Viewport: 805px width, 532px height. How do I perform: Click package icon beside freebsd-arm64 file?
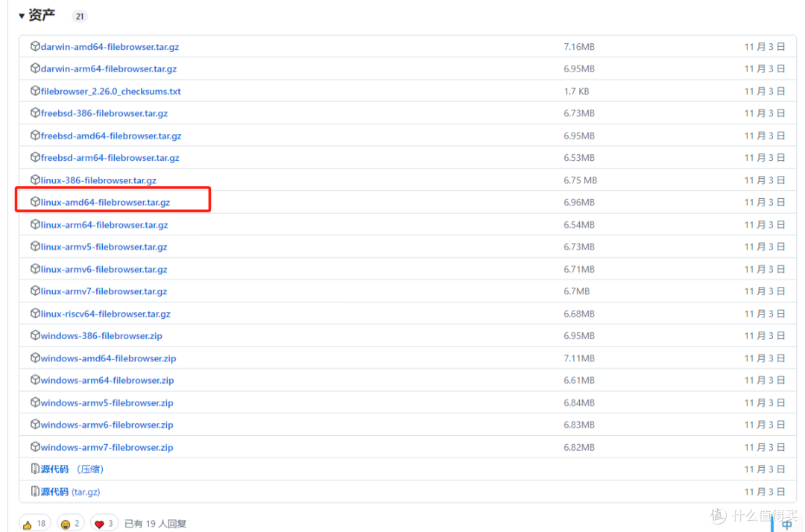35,157
